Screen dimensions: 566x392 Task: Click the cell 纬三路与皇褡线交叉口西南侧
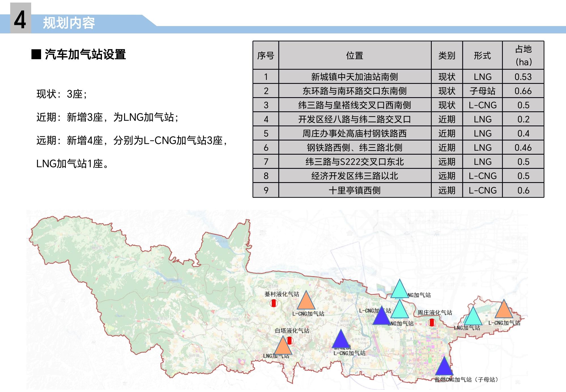tap(355, 105)
